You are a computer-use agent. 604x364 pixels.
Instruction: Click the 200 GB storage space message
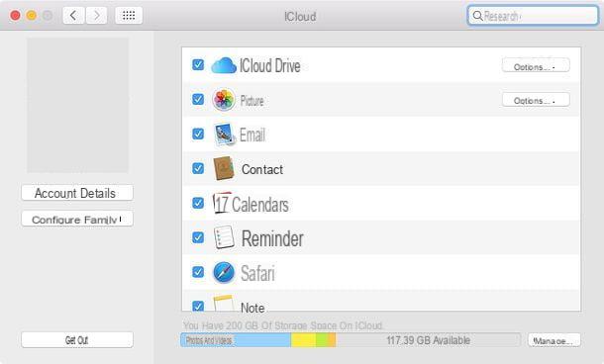click(x=283, y=325)
